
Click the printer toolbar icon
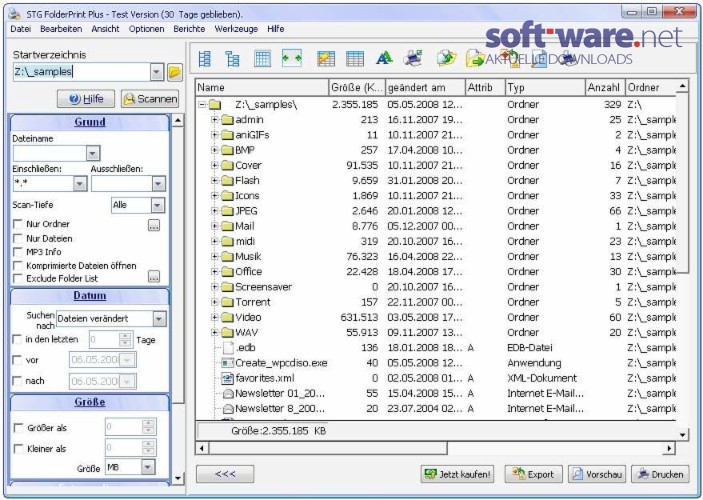point(413,58)
